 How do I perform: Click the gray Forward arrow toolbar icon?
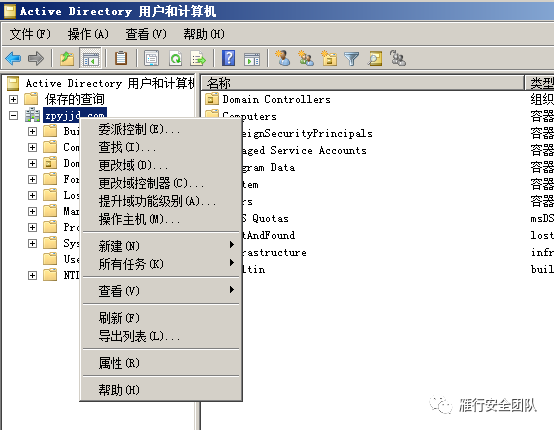(36, 58)
